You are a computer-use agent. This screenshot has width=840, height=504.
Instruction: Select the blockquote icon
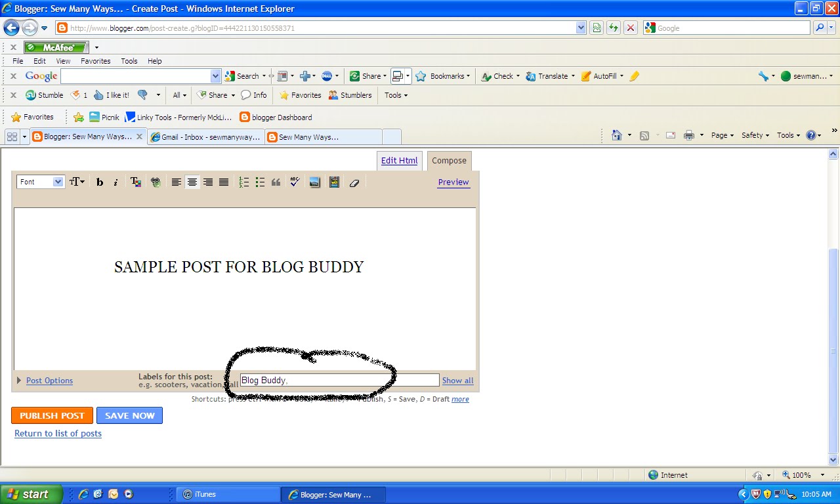point(276,182)
